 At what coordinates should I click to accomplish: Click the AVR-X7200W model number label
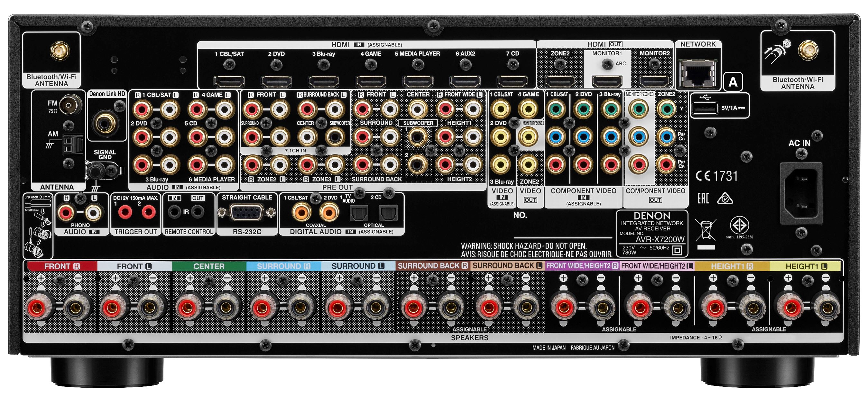[660, 239]
